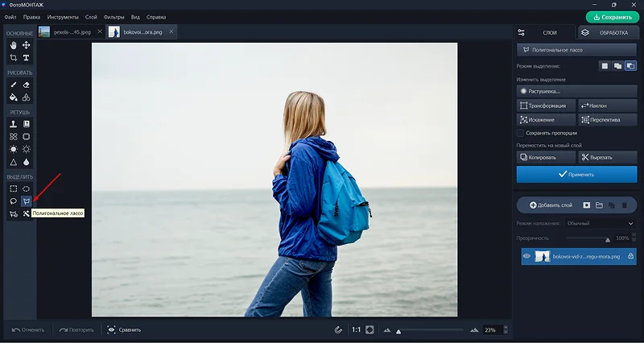
Task: Click the fit-to-screen icon next to 1:1
Action: [x=369, y=330]
